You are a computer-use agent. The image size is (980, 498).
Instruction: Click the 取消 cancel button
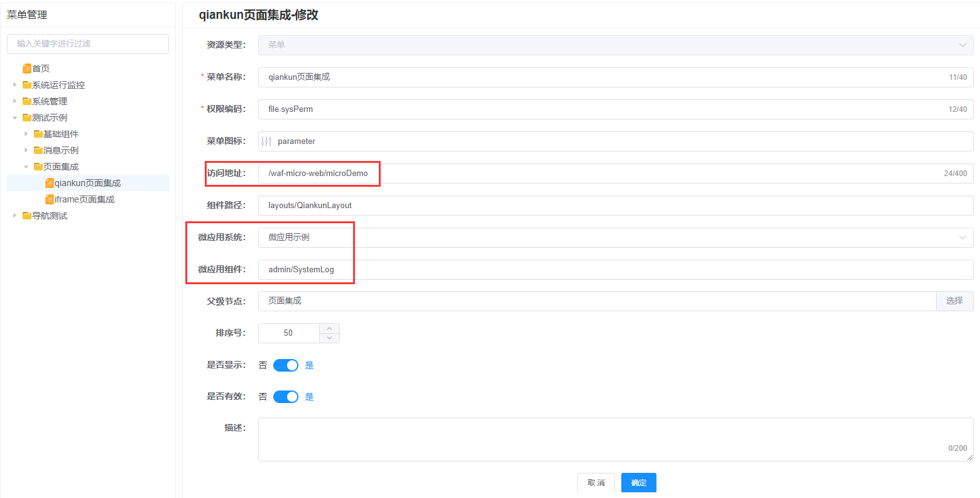(596, 482)
